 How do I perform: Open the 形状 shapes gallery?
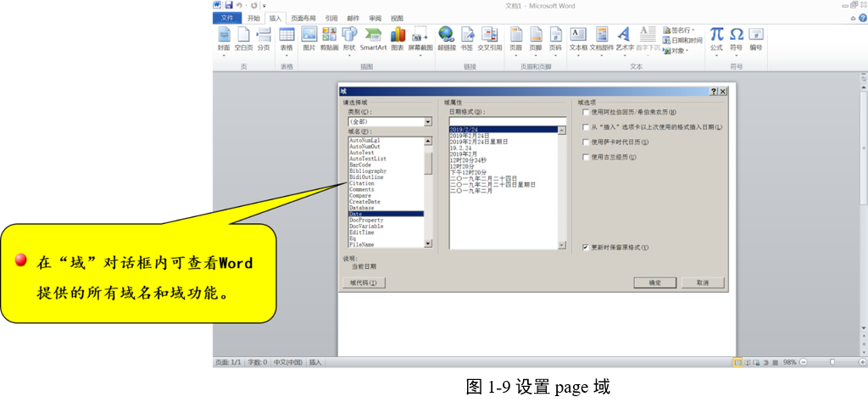coord(348,42)
